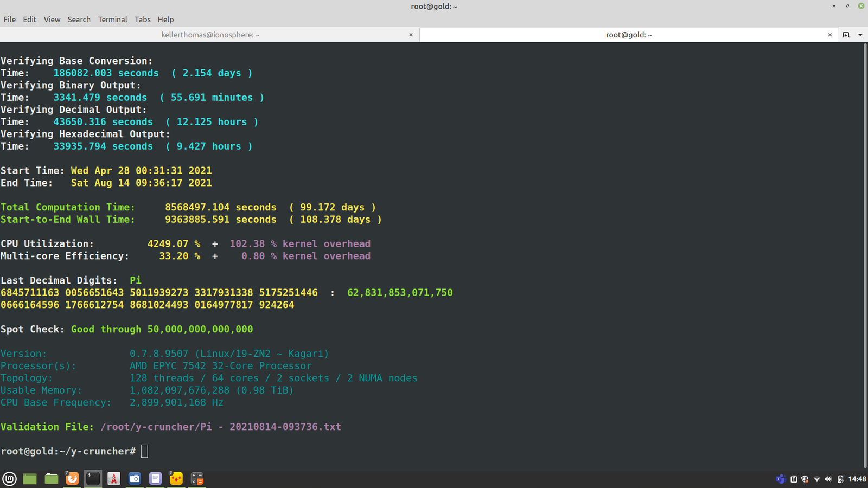Viewport: 868px width, 488px height.
Task: Expand the tab list dropdown arrow
Action: [860, 35]
